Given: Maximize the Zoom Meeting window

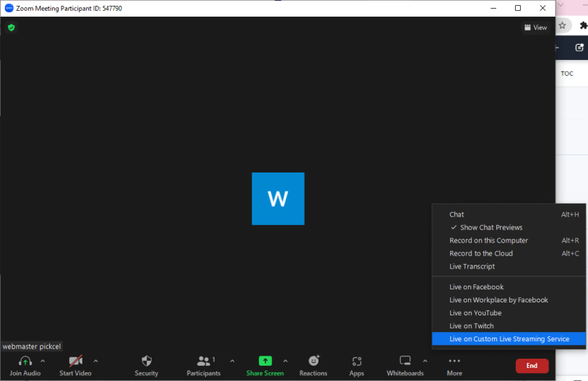Looking at the screenshot, I should 518,8.
